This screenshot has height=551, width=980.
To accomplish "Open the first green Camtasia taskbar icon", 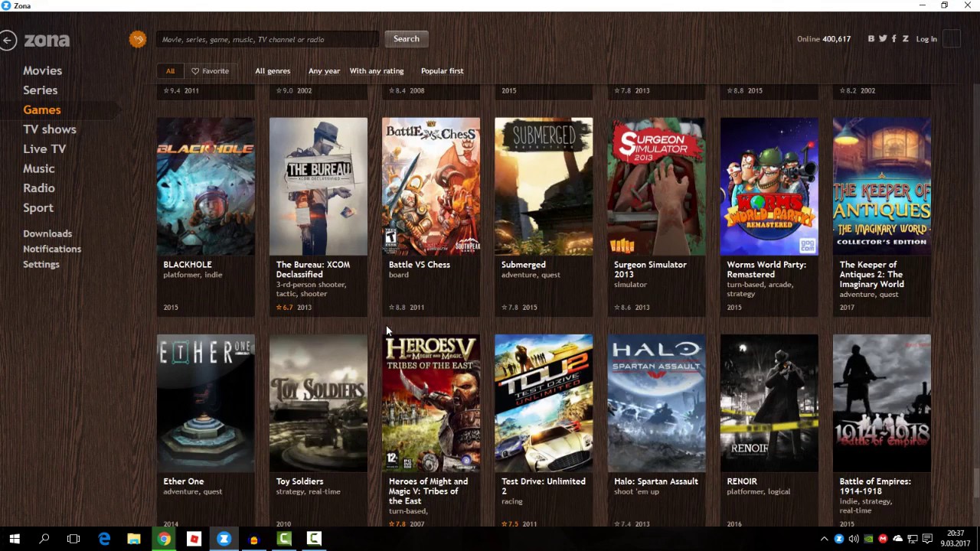I will pos(284,539).
